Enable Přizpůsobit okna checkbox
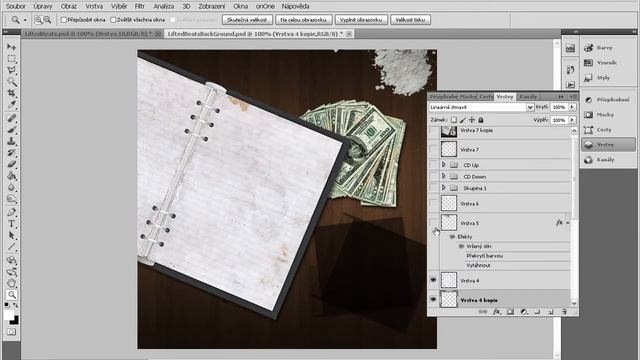Image resolution: width=640 pixels, height=360 pixels. coord(64,20)
